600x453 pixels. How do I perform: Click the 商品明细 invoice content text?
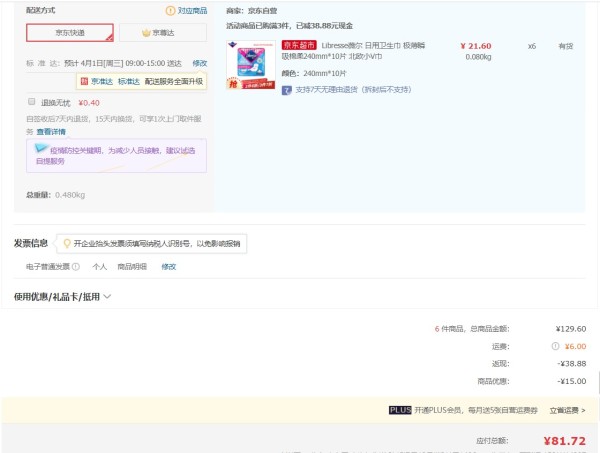tap(132, 267)
